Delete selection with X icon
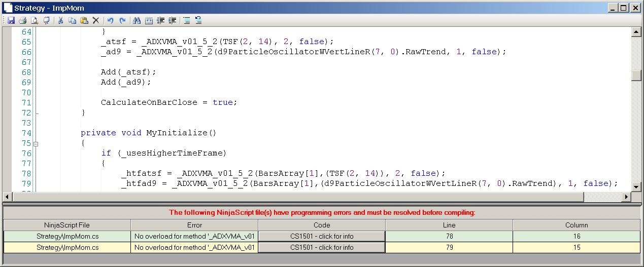 [96, 21]
